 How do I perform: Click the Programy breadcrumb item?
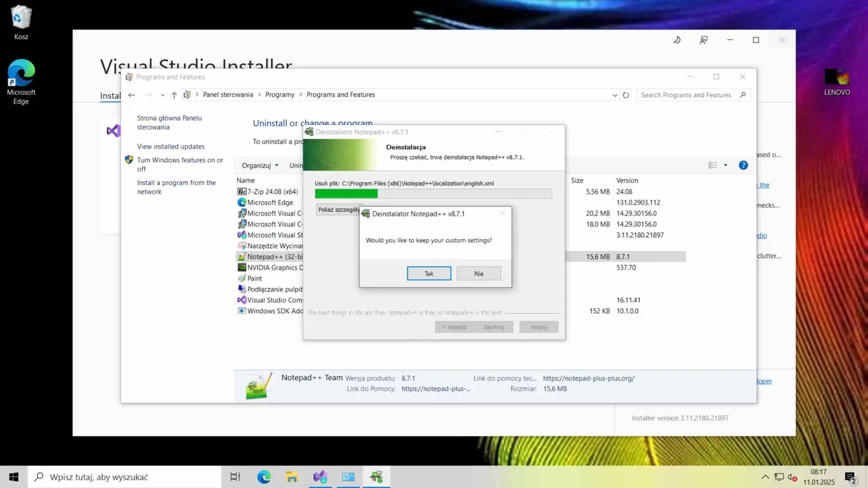click(x=279, y=94)
